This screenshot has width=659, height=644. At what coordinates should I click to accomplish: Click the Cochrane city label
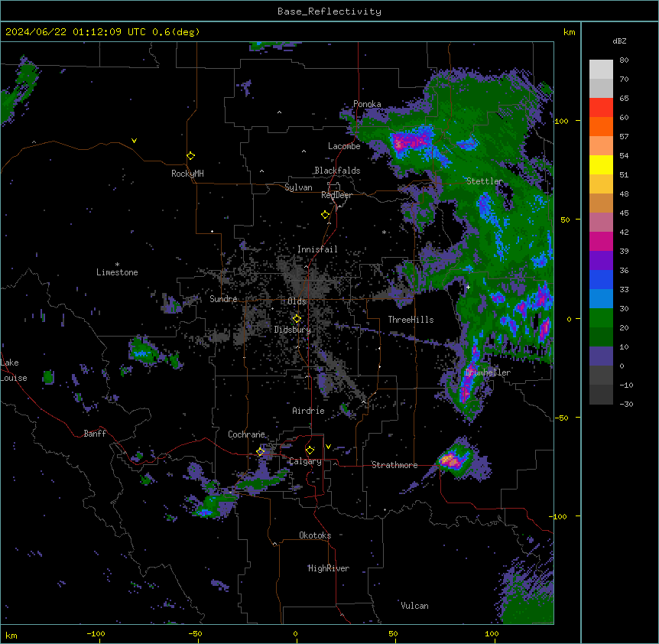246,434
